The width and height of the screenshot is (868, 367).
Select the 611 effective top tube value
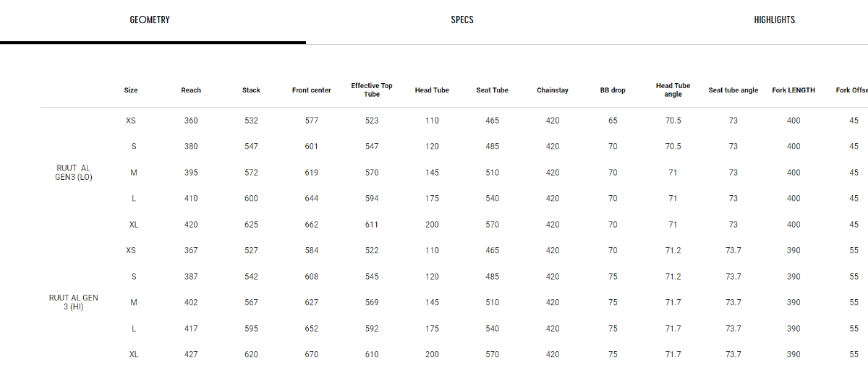(372, 225)
